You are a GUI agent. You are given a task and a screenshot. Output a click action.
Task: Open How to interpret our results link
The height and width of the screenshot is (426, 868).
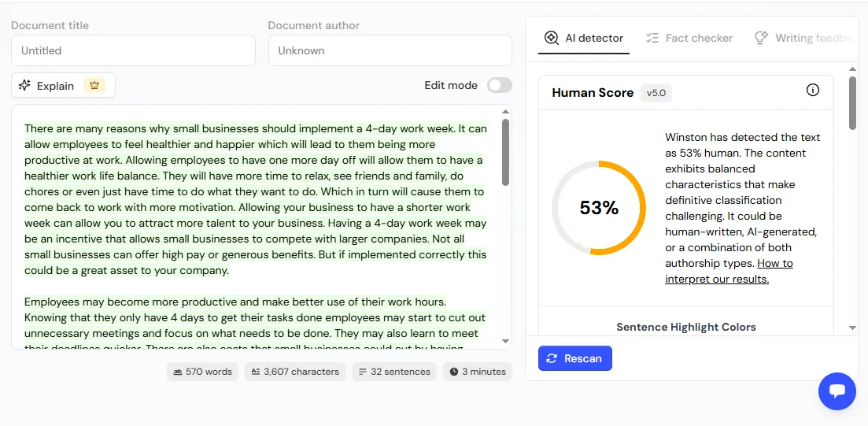(x=729, y=271)
